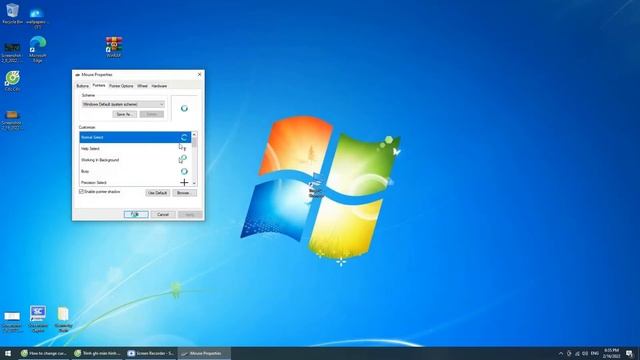
Task: Select the Busy pointer row
Action: click(135, 171)
